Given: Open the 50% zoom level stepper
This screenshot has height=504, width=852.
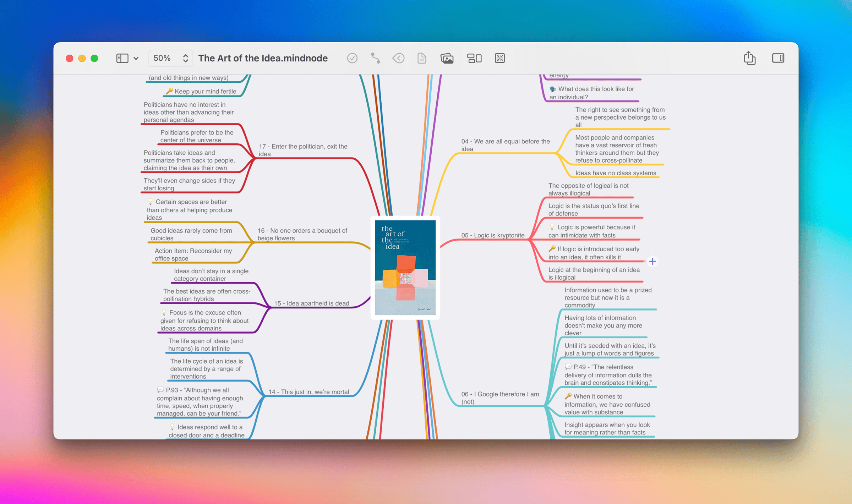Looking at the screenshot, I should click(x=170, y=58).
